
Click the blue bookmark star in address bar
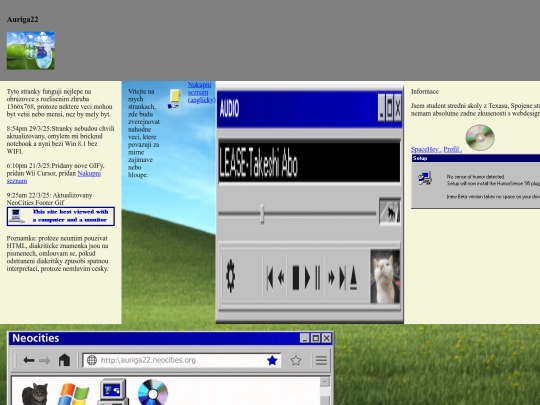pos(272,360)
